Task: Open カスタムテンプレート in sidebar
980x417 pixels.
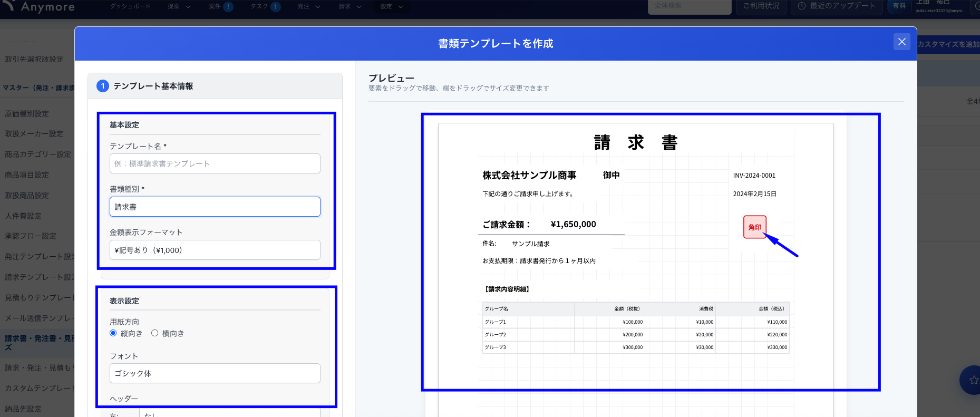Action: pos(40,388)
